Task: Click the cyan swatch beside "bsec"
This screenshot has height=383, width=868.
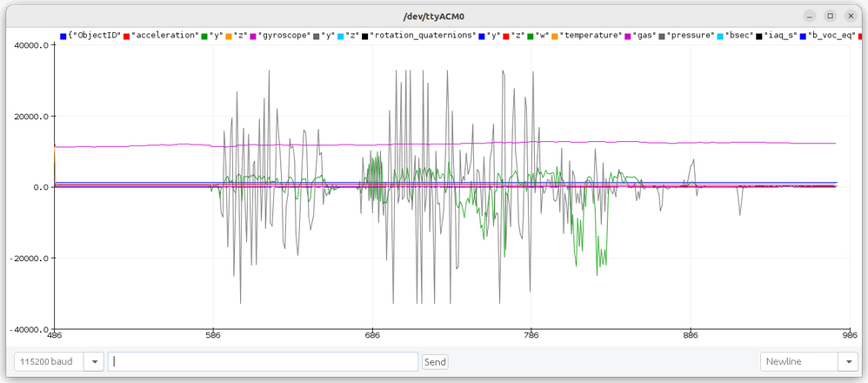Action: tap(720, 36)
